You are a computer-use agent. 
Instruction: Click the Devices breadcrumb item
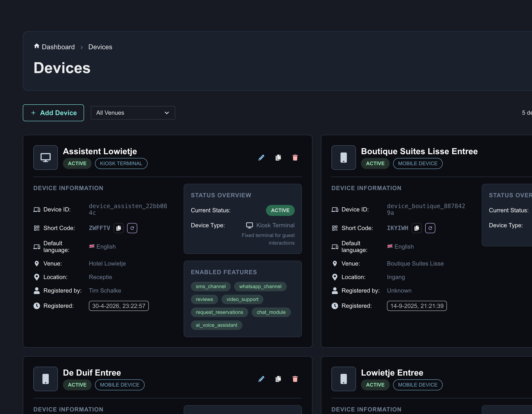point(100,47)
